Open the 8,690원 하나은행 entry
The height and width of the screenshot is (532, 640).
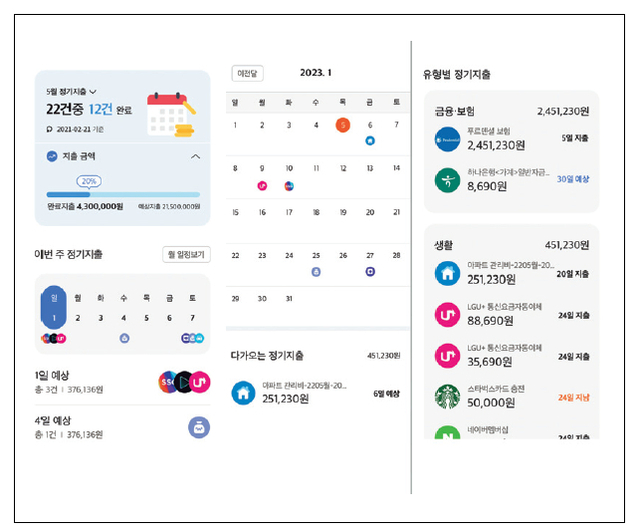[x=512, y=180]
